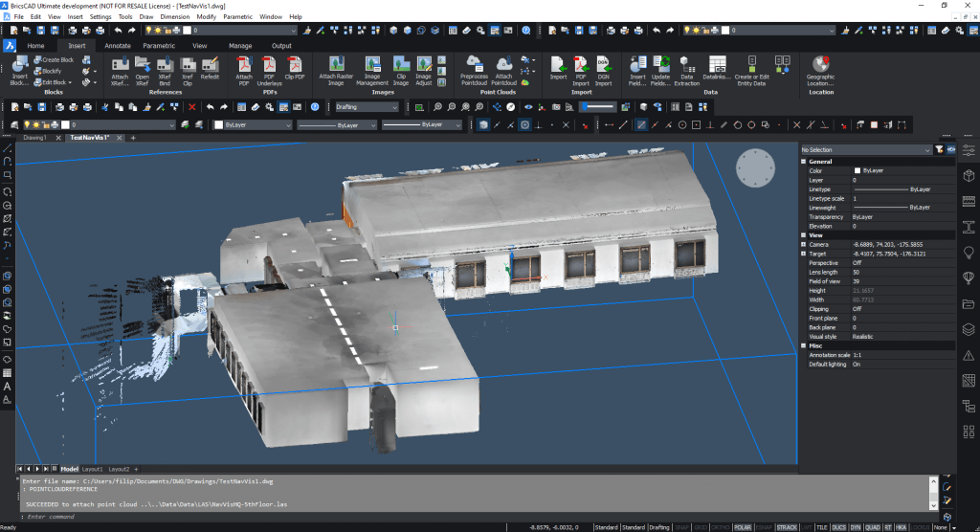Image resolution: width=980 pixels, height=532 pixels.
Task: Click the ByLayer color swatch in Properties
Action: (x=857, y=170)
